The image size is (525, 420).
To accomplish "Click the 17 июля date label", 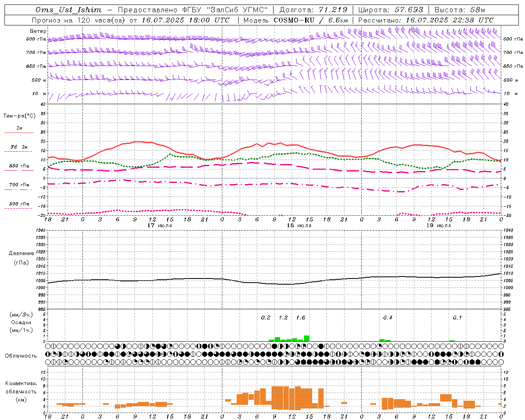I will point(160,226).
